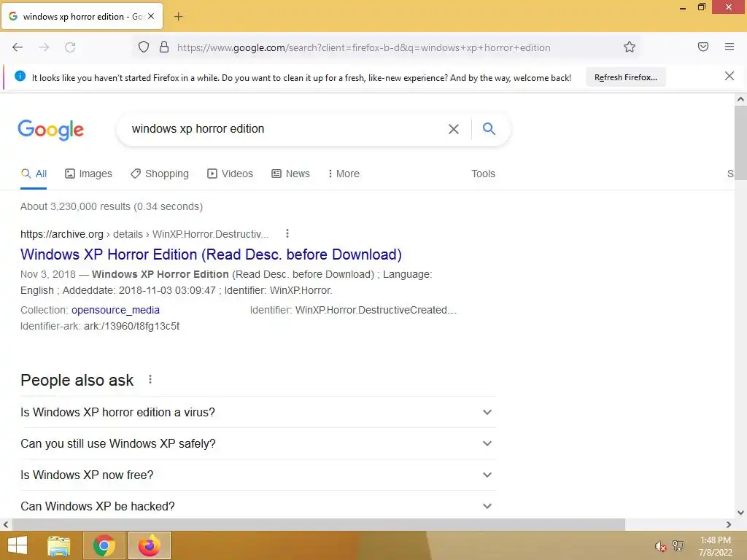The image size is (747, 560).
Task: Go back to the previous page
Action: [x=18, y=47]
